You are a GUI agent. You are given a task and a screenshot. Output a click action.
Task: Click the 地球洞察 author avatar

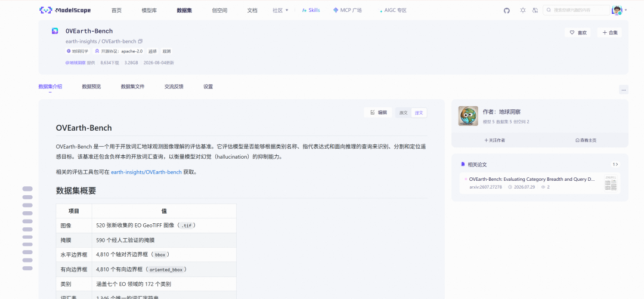468,116
